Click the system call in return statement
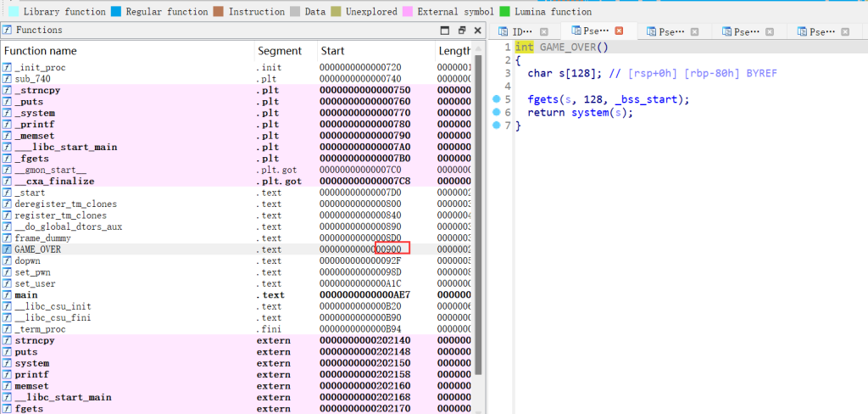Viewport: 868px width, 414px height. (x=590, y=113)
